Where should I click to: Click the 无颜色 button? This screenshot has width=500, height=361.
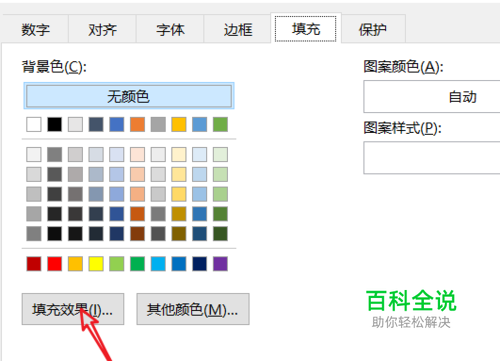point(129,96)
